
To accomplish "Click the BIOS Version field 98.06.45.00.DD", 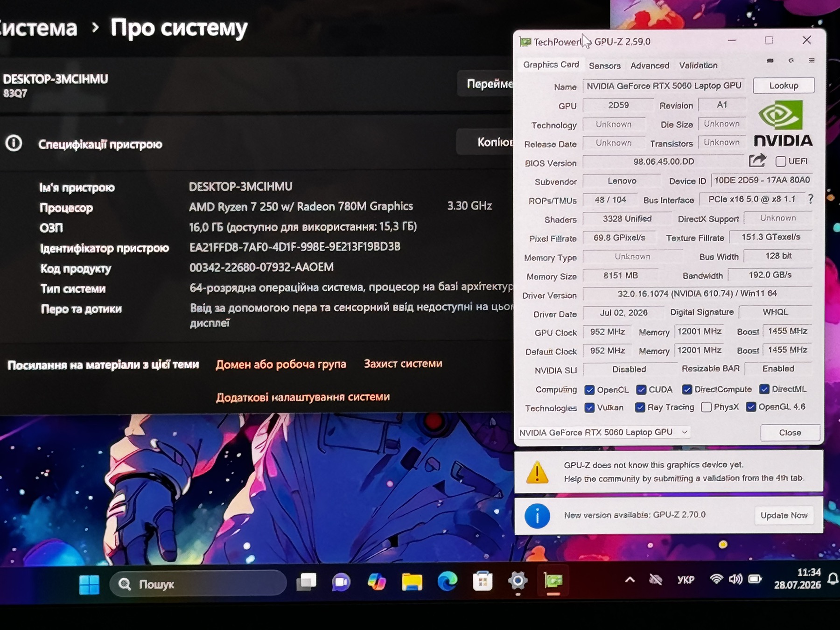I will [664, 161].
